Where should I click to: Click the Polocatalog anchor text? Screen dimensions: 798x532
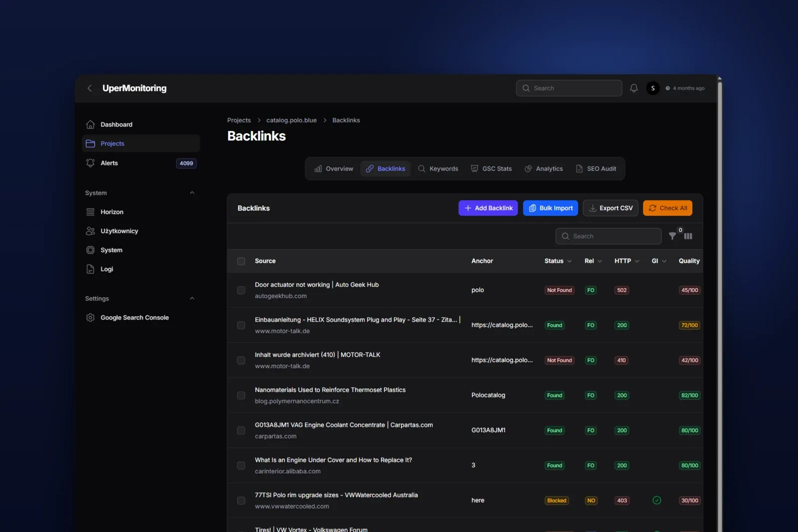(x=488, y=395)
